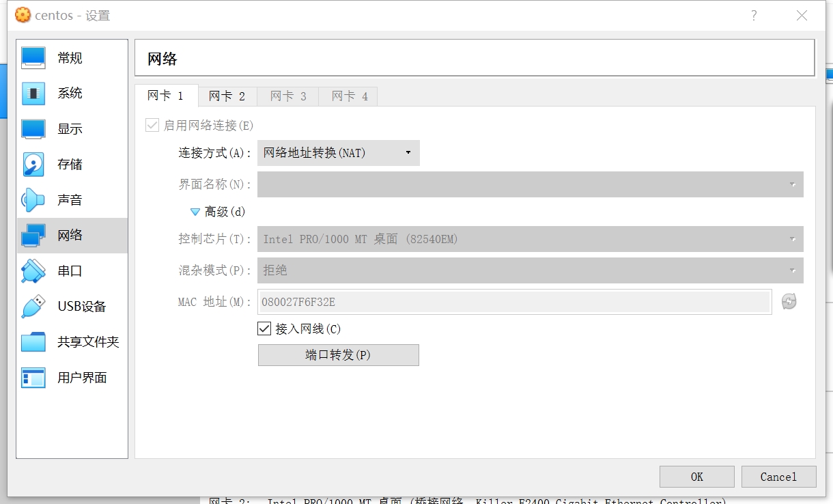The image size is (833, 504).
Task: Select the 用户界面 (User Interface) icon
Action: coord(34,377)
